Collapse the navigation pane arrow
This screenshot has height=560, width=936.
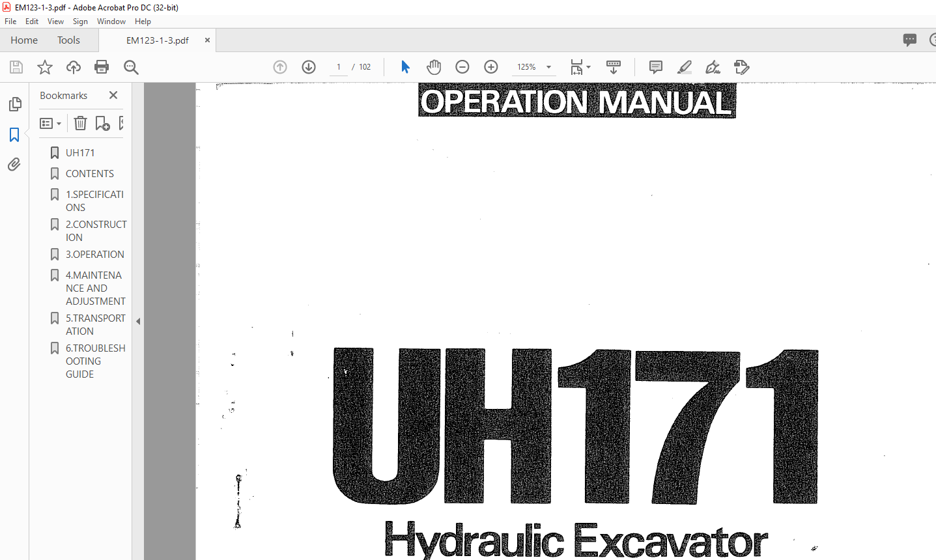pos(138,321)
